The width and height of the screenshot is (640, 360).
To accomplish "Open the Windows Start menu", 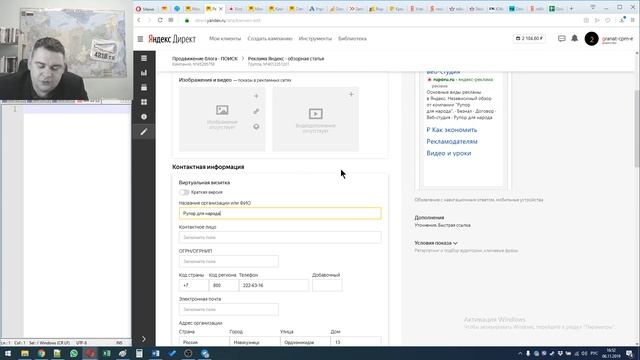I will point(8,353).
